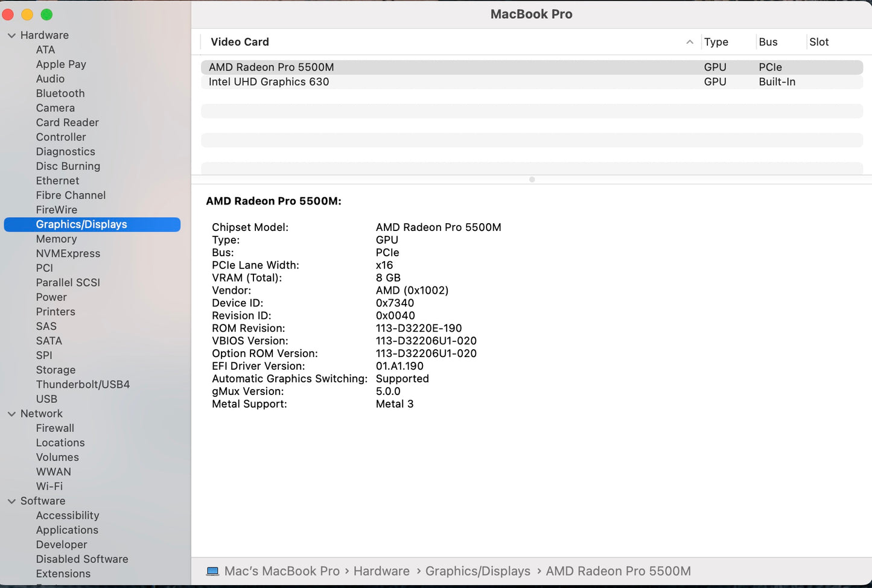Open Memory in the sidebar
The image size is (872, 588).
(x=56, y=239)
